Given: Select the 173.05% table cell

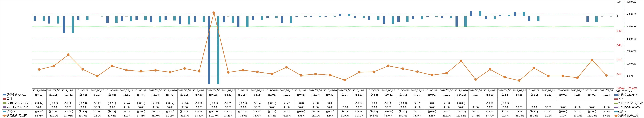Looking at the screenshot, I should [68, 116].
